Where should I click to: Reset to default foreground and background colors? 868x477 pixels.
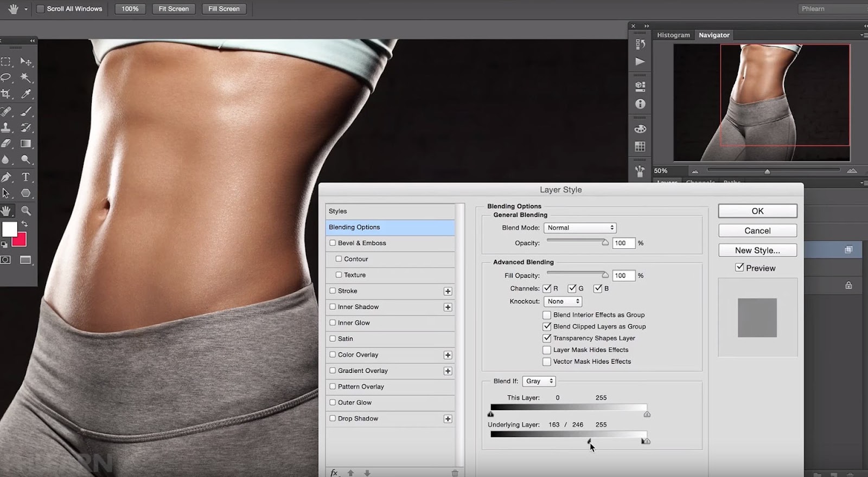(4, 244)
